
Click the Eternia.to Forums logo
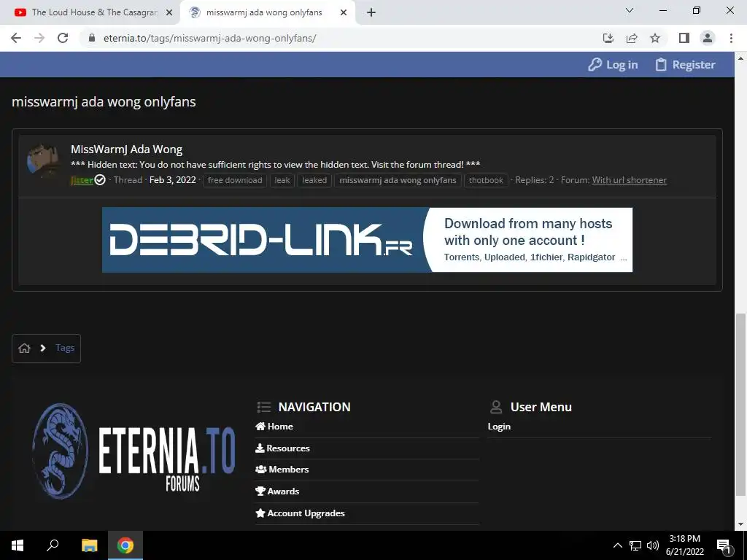coord(133,451)
